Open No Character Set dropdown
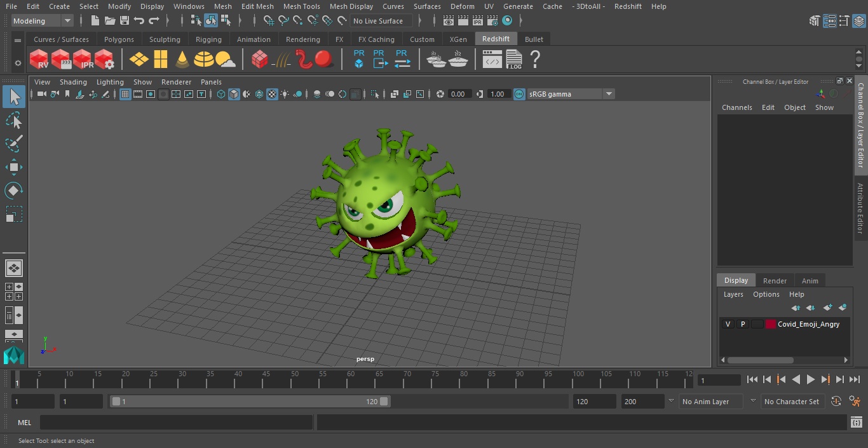 (792, 402)
